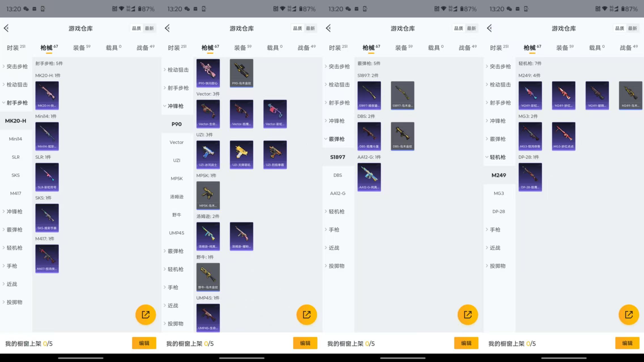
Task: Sort by 最新 on the 轻机枪 screen
Action: [x=632, y=28]
